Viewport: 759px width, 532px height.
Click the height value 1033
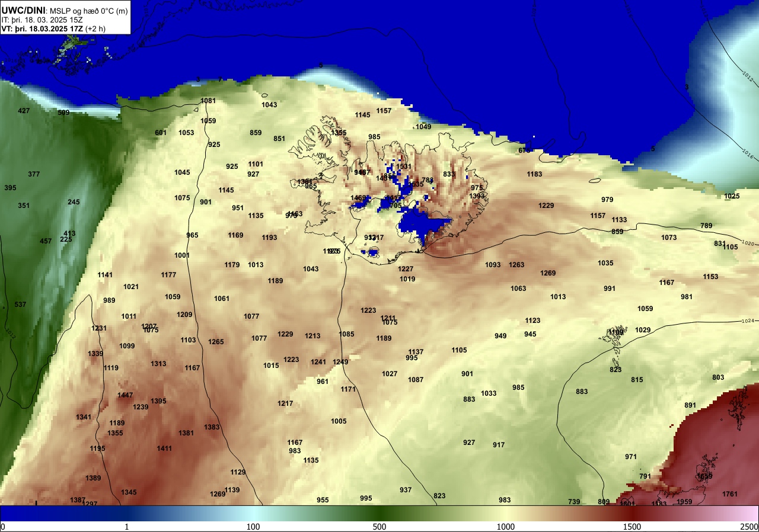489,393
